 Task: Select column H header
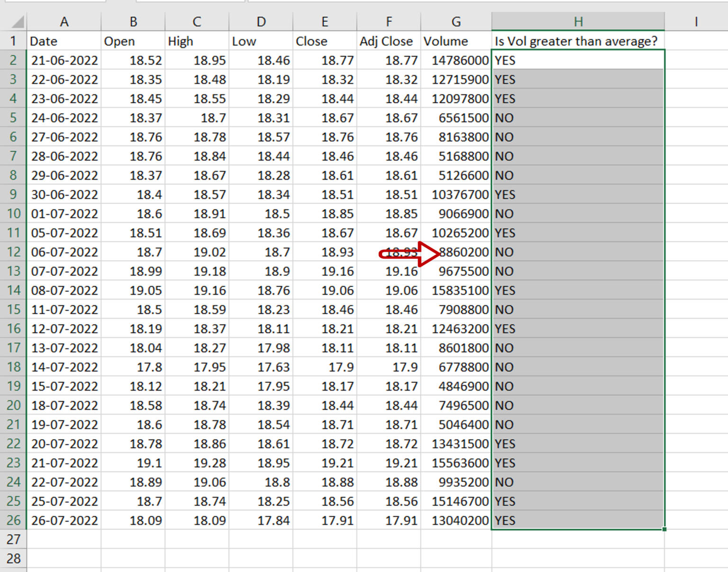coord(578,21)
